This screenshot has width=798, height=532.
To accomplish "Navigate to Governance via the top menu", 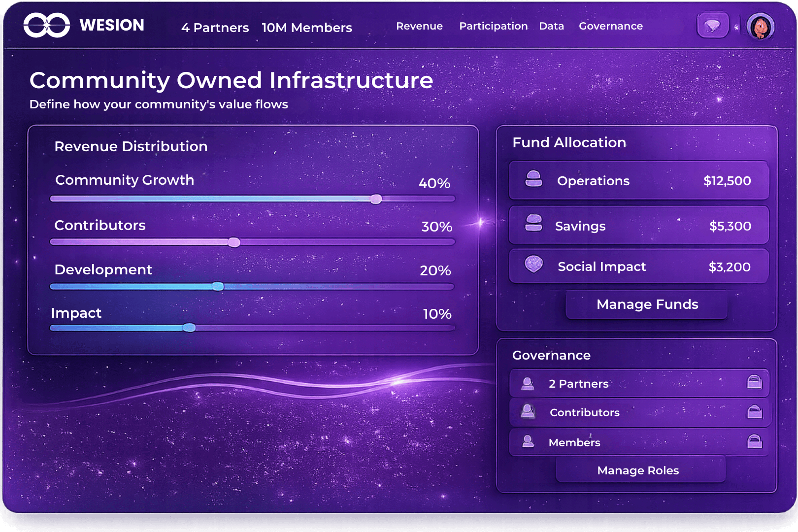I will 610,26.
